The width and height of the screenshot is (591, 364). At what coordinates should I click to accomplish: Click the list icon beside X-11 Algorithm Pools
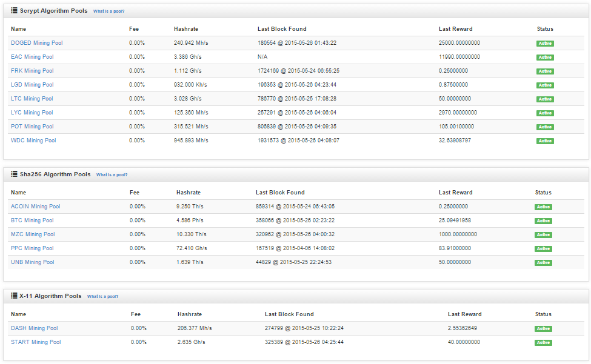[x=14, y=296]
